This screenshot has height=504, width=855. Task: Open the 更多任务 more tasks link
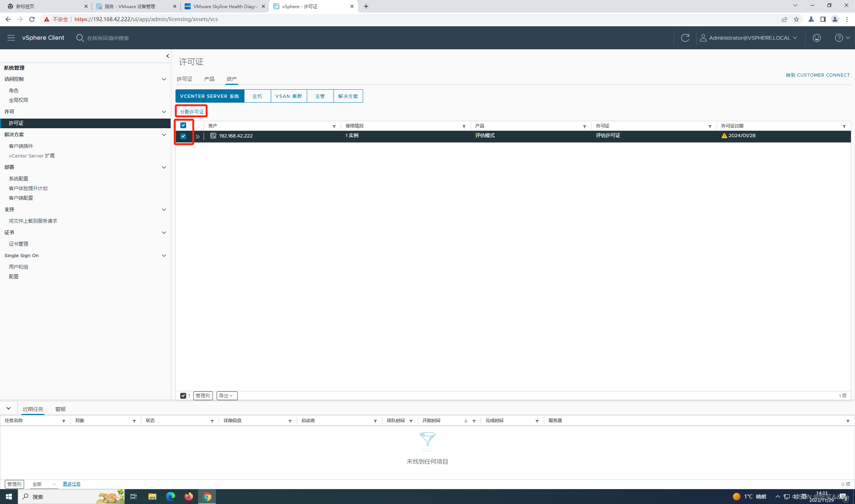(72, 484)
